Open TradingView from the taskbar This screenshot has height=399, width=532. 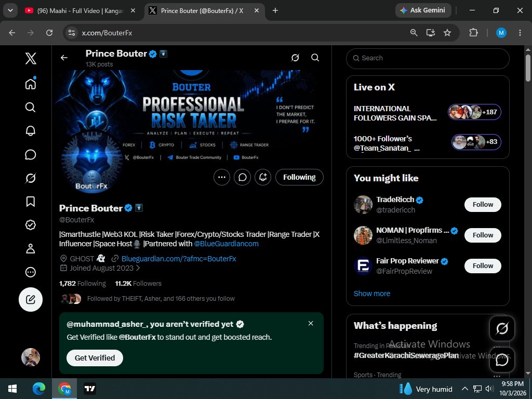pos(90,389)
